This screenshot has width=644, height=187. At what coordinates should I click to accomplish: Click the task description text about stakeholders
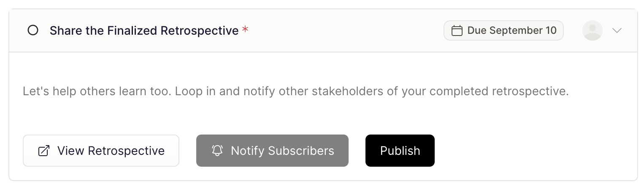tap(296, 91)
